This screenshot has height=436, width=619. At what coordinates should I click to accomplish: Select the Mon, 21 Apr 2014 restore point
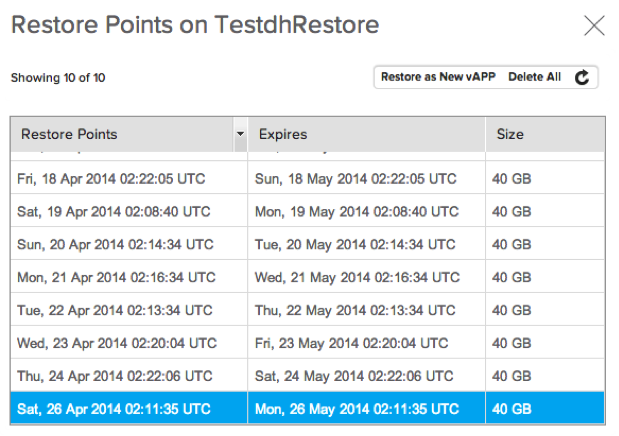pos(116,277)
